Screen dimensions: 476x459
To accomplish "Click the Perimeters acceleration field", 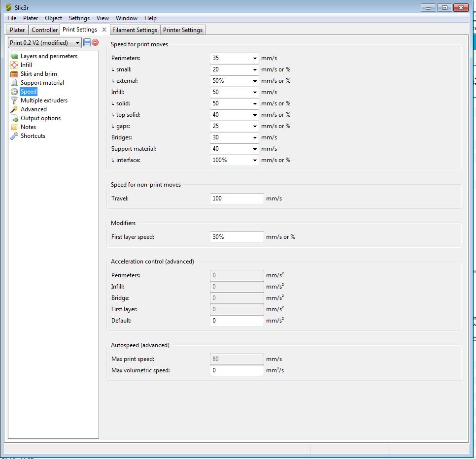I will tap(237, 275).
